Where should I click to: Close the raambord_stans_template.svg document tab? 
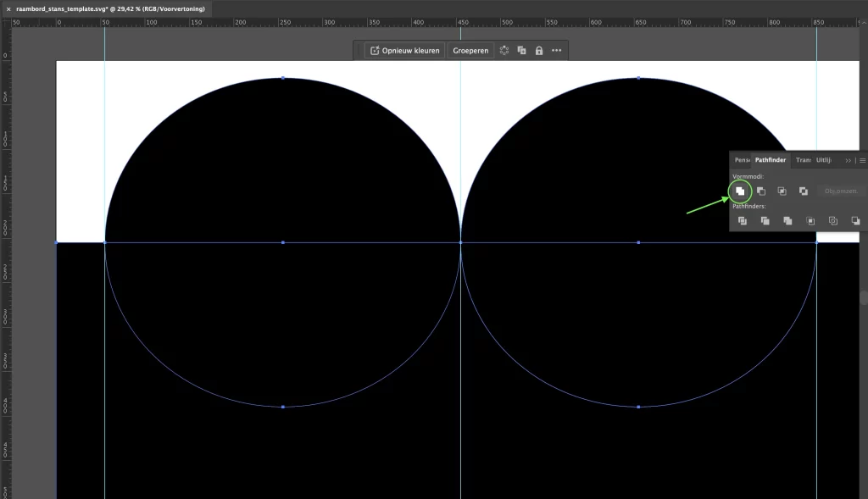(8, 8)
